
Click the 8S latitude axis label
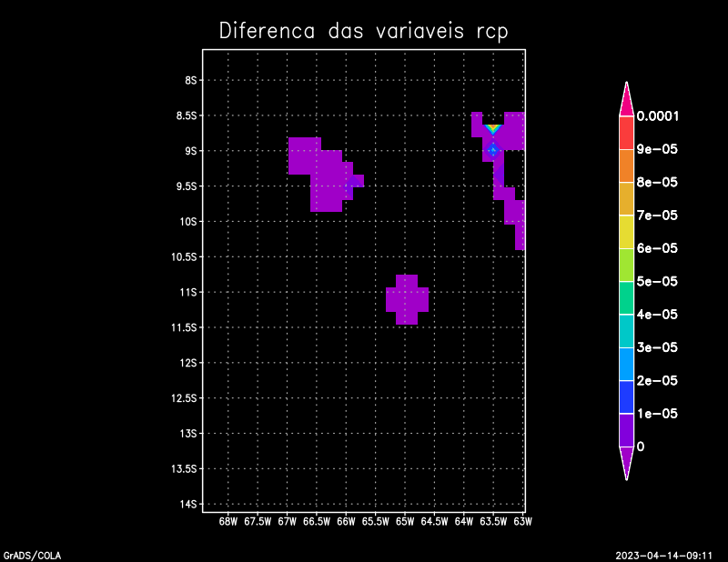tap(191, 80)
